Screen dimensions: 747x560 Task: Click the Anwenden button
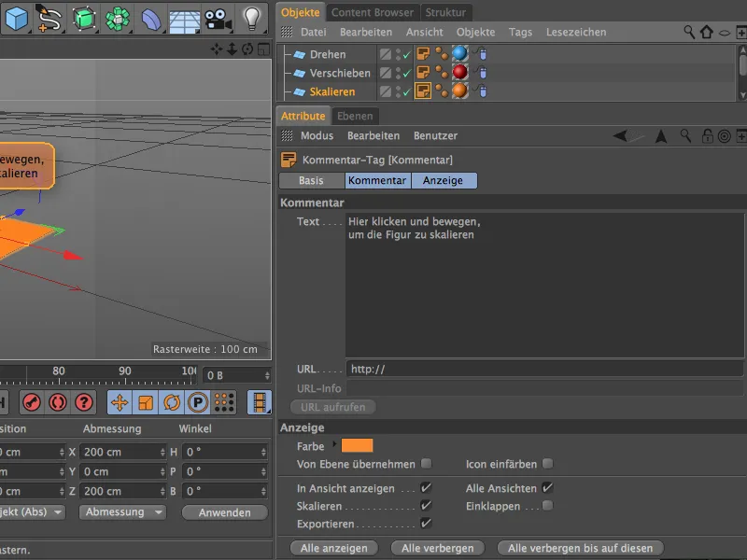pos(224,512)
